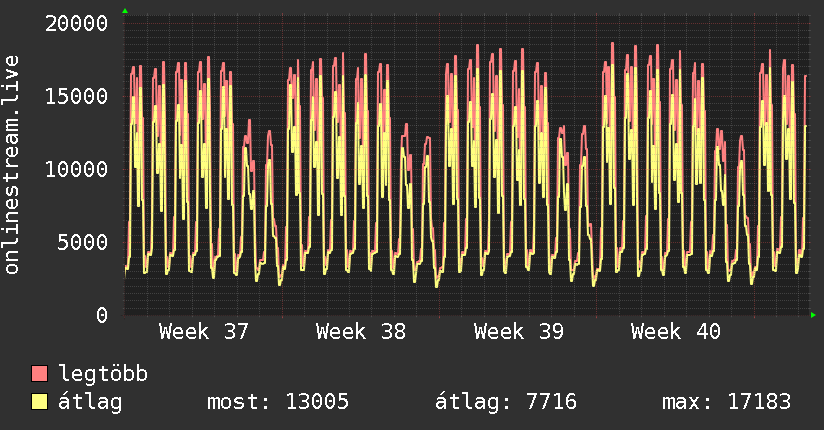Click the 'most: 13005' value
The height and width of the screenshot is (430, 824).
(x=278, y=402)
